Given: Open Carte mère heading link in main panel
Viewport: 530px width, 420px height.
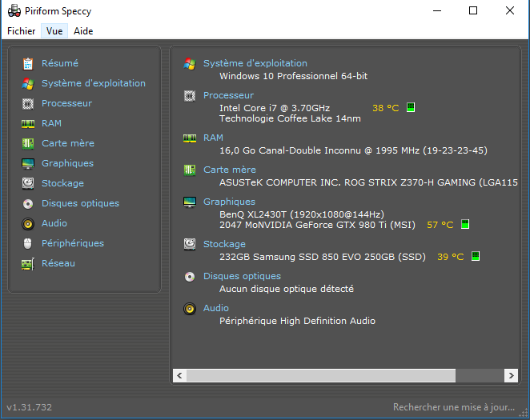Looking at the screenshot, I should click(230, 170).
